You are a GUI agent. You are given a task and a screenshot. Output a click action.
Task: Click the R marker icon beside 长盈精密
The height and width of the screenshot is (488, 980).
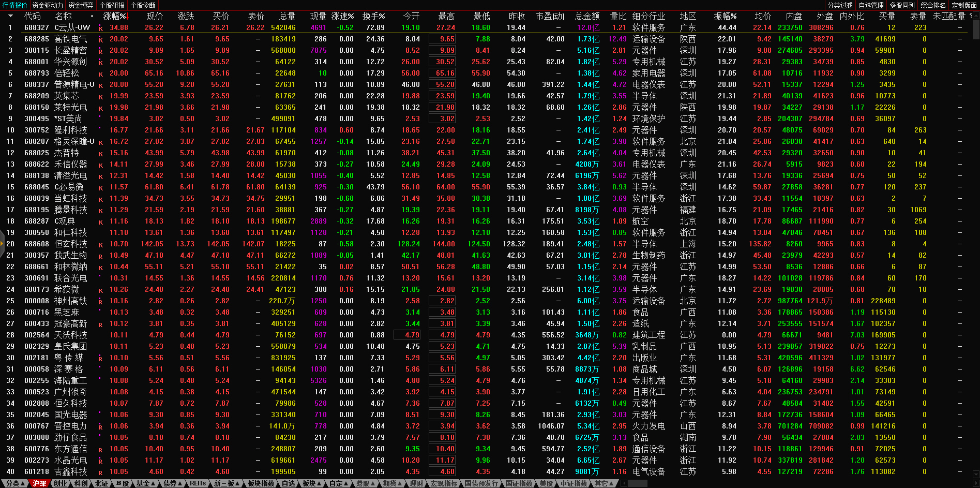pos(100,51)
